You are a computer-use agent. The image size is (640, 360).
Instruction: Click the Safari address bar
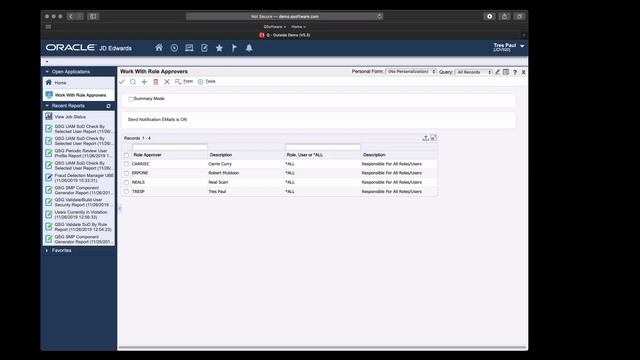(x=284, y=16)
